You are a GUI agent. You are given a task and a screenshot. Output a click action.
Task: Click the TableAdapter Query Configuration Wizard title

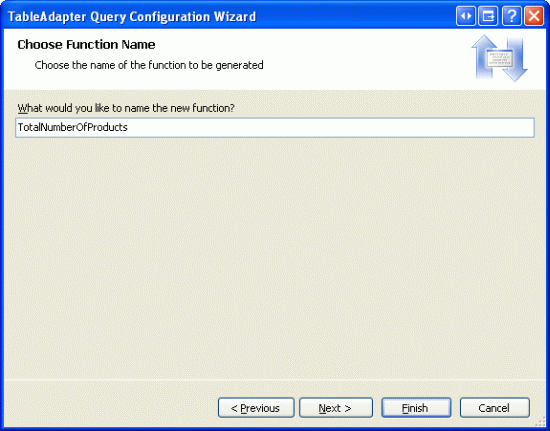pos(132,16)
